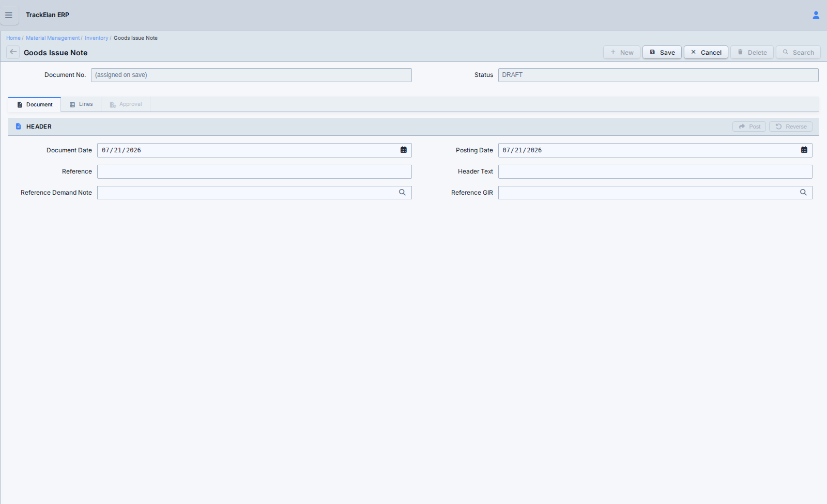This screenshot has width=827, height=504.
Task: Go to the Home breadcrumb link
Action: (x=13, y=38)
